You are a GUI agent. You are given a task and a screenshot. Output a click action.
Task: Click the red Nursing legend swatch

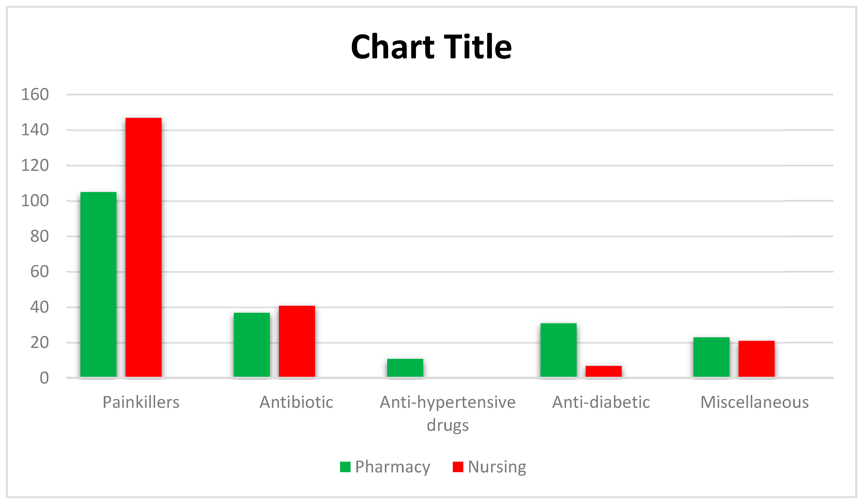point(458,467)
